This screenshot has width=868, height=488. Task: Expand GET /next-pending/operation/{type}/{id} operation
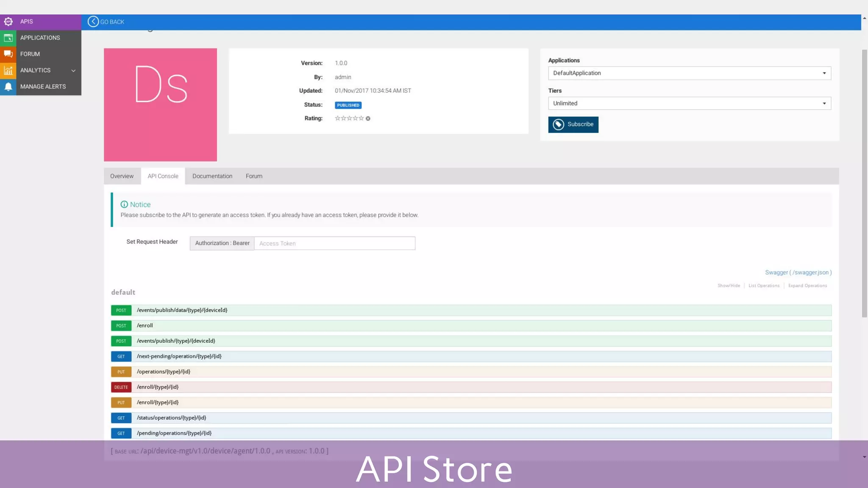pyautogui.click(x=471, y=356)
